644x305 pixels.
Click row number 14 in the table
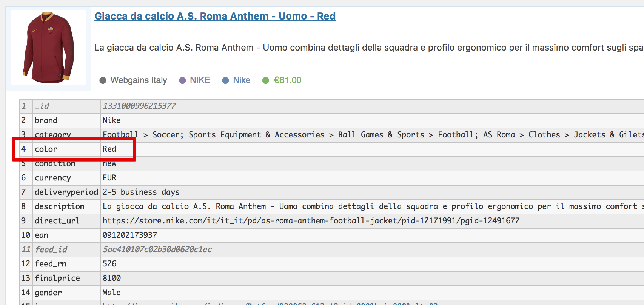tap(26, 293)
